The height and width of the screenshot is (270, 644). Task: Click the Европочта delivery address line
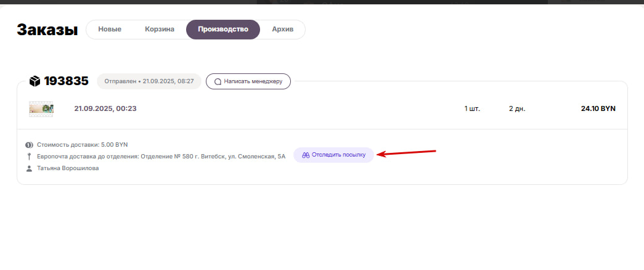tap(161, 157)
